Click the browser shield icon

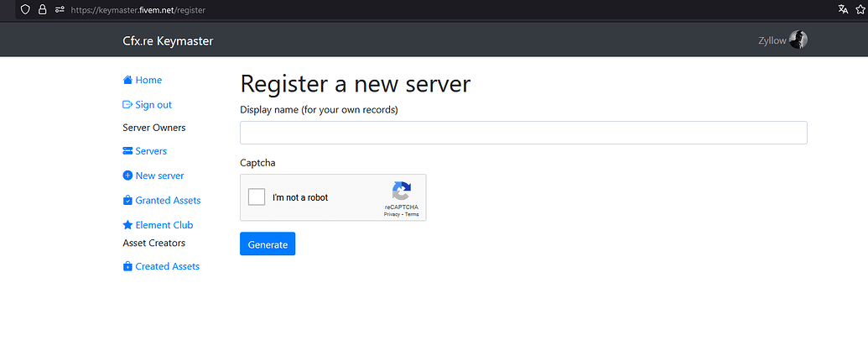[x=25, y=9]
